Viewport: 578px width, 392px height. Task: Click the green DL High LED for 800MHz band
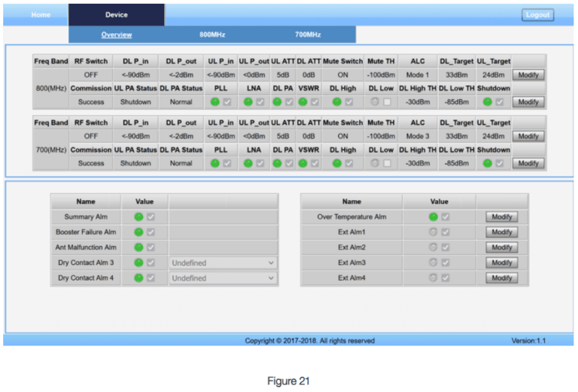pos(336,102)
